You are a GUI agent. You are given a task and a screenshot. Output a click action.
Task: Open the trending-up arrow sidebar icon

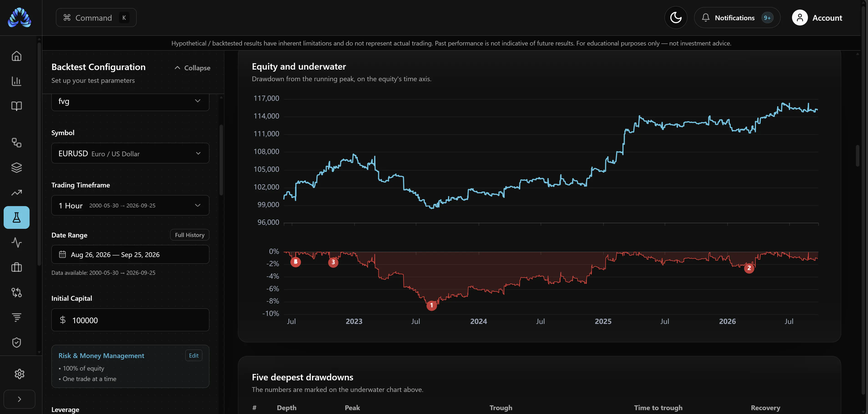(17, 192)
